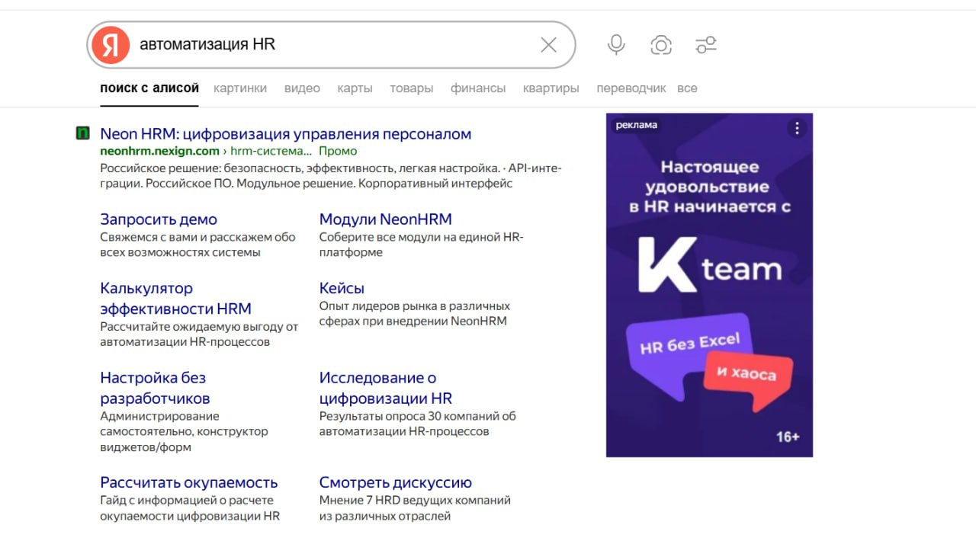Click "HR без Excel" speech bubble
Image resolution: width=976 pixels, height=560 pixels.
pos(690,345)
